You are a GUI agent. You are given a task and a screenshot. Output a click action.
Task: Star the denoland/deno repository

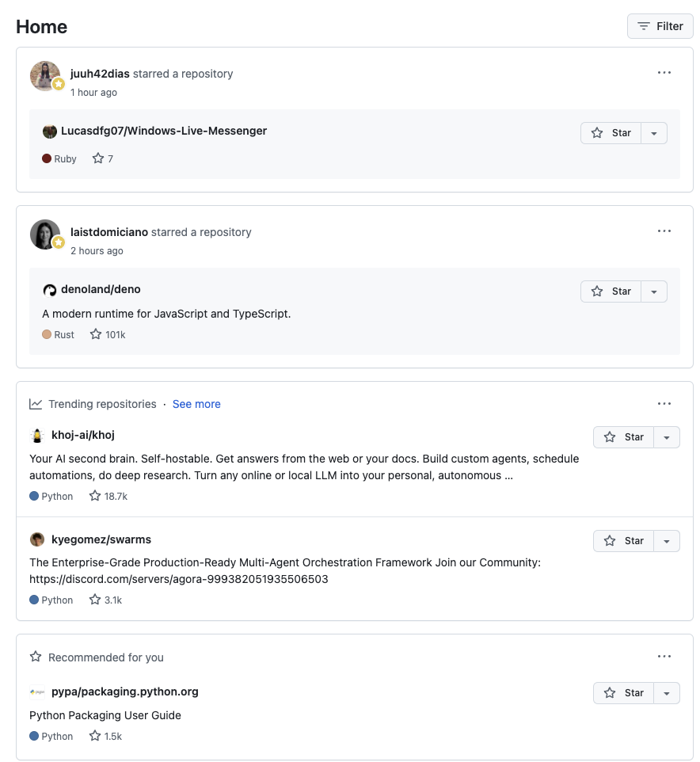tap(611, 291)
